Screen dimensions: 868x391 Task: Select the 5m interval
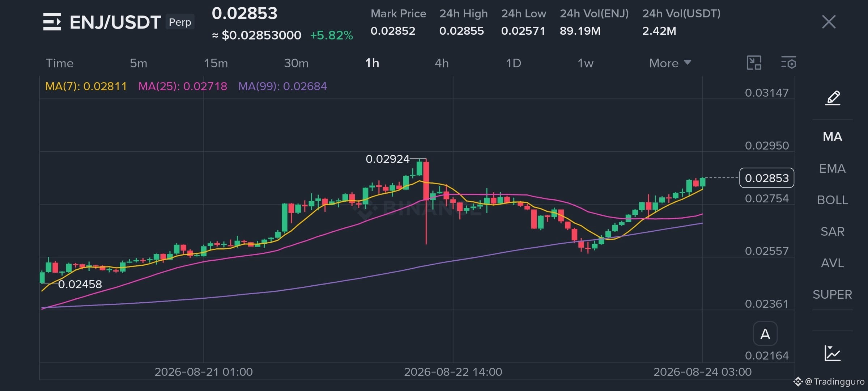coord(139,63)
